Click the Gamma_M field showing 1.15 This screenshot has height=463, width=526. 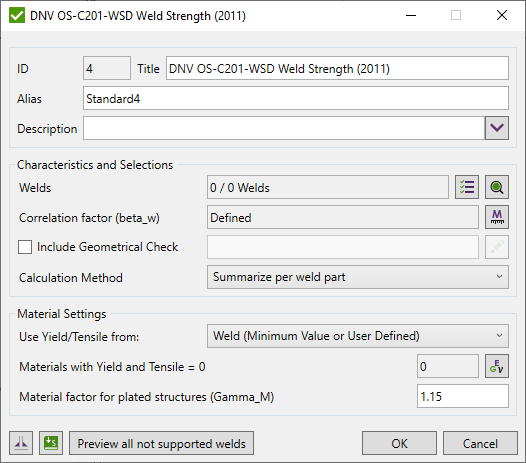point(463,396)
